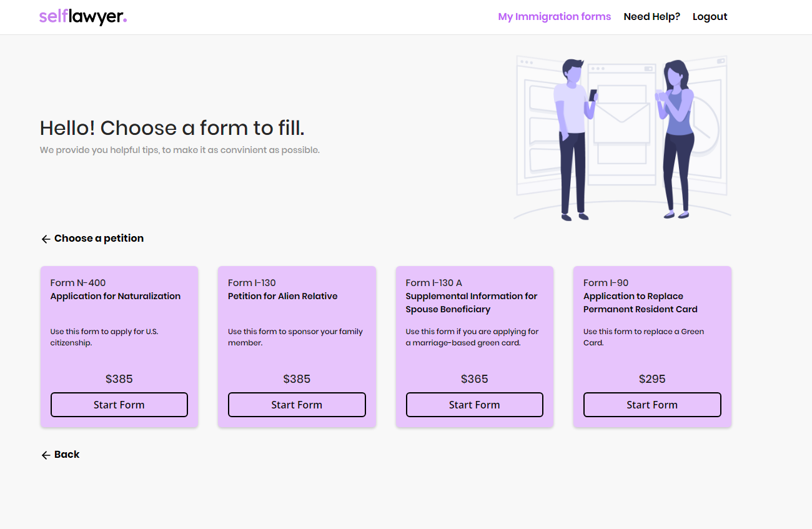Start Form for I-130 Alien Relative

[x=297, y=405]
